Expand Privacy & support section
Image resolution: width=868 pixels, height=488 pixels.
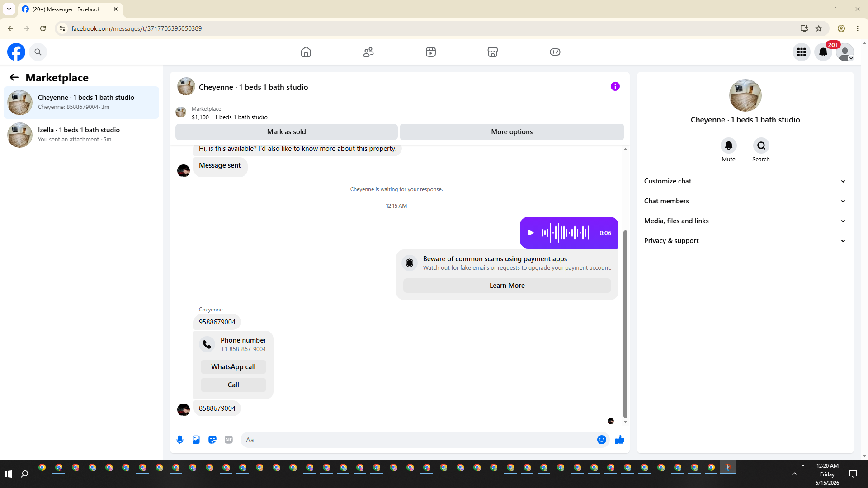(x=745, y=241)
